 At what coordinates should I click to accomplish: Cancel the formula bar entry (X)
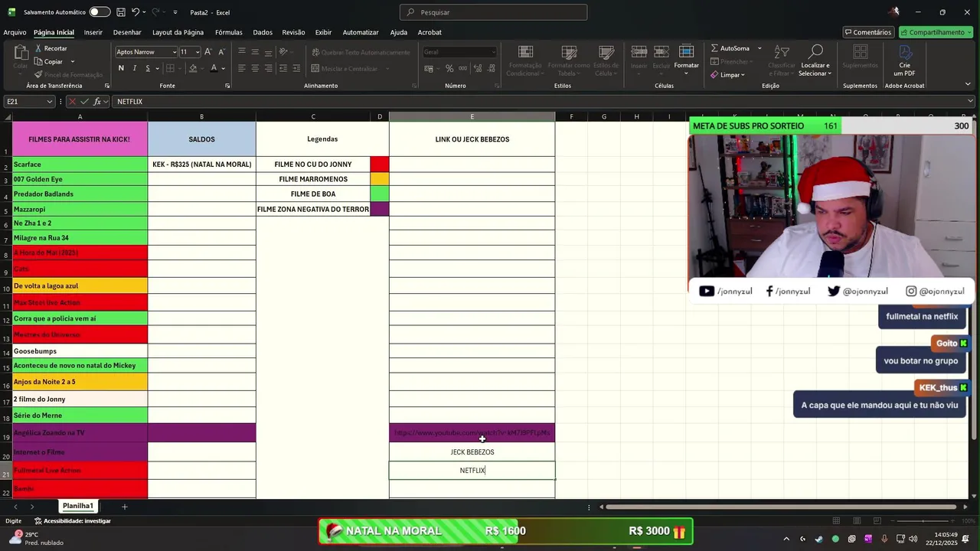(72, 101)
